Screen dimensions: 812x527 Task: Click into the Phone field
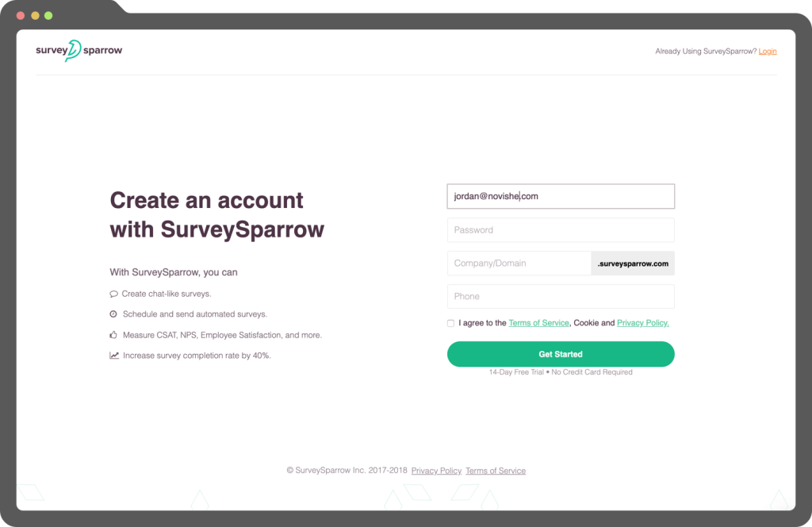coord(561,297)
